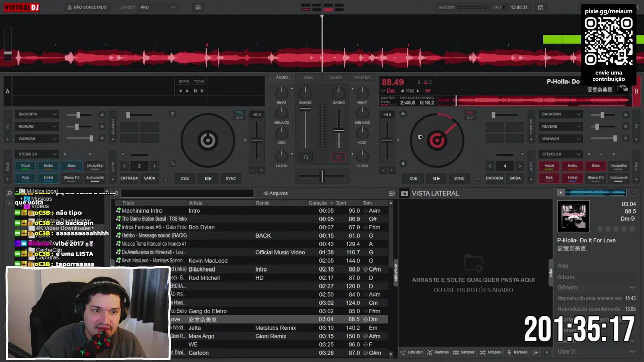Open the HIHAT knob mode dropdown on deck A
The image size is (644, 362).
[x=292, y=88]
